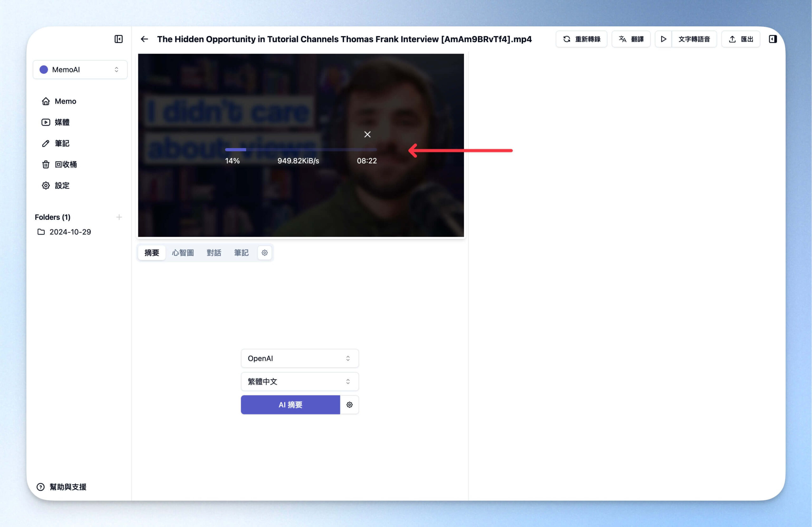Screen dimensions: 812x527
Task: Click the play icon beside 文字轉語音
Action: (x=663, y=39)
